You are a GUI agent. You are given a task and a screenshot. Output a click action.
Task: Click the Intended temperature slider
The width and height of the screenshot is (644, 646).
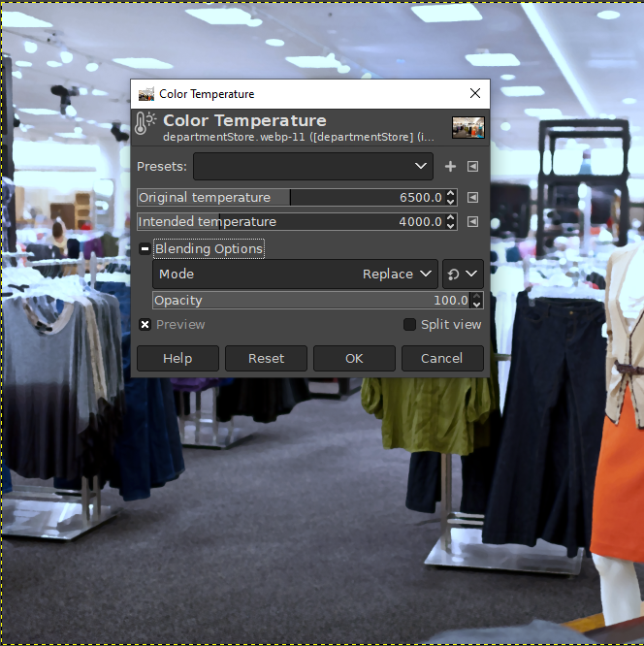click(x=297, y=222)
